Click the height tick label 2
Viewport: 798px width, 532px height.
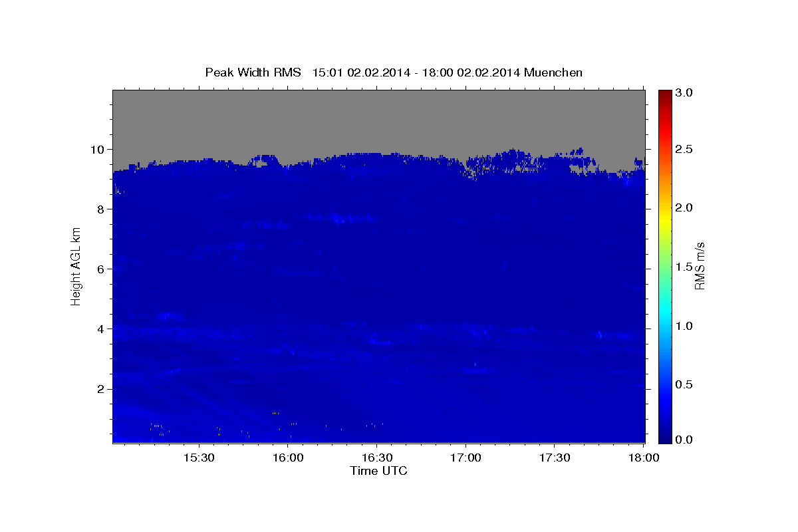click(102, 388)
